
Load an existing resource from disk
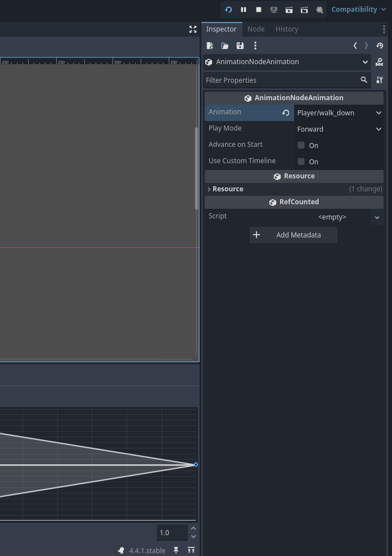click(x=225, y=46)
